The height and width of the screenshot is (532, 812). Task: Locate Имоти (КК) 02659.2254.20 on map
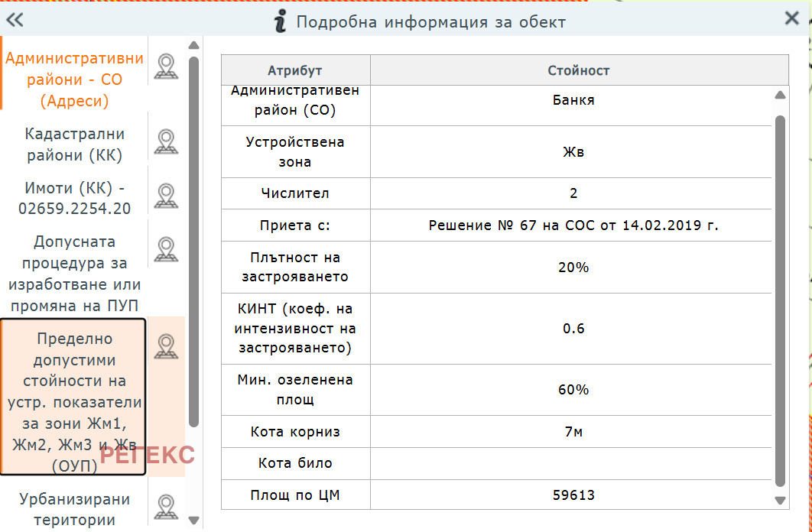point(166,196)
